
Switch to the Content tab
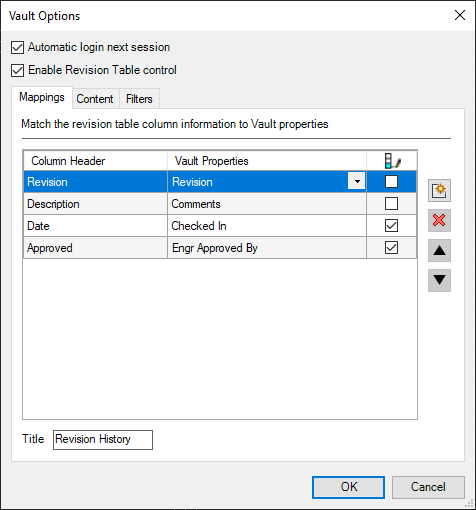coord(96,99)
